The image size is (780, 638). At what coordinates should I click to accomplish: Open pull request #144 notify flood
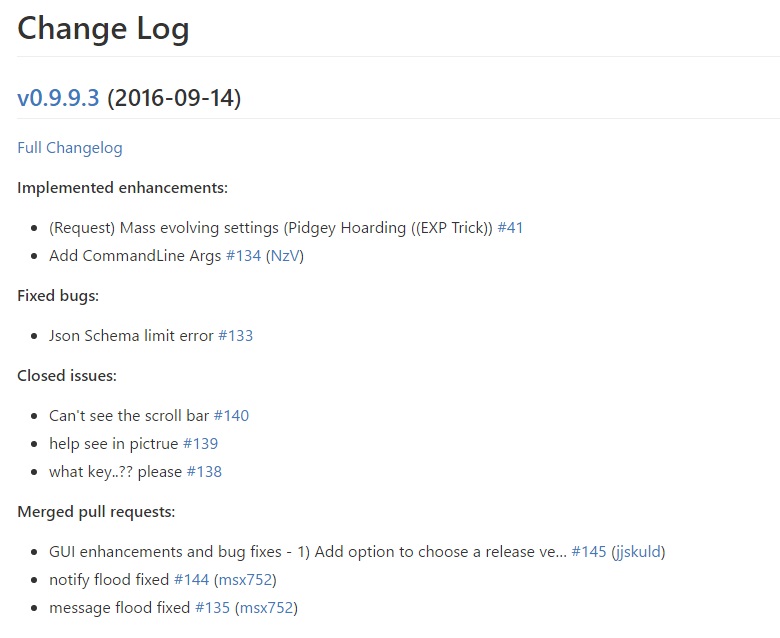(x=192, y=579)
